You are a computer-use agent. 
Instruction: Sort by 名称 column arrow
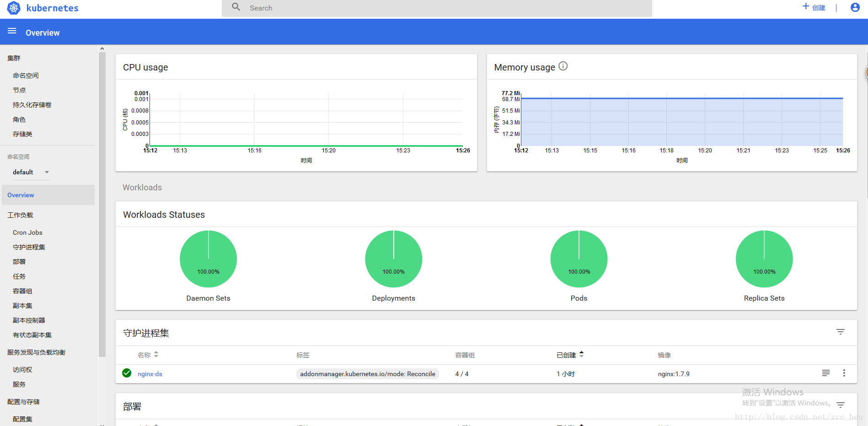tap(156, 354)
